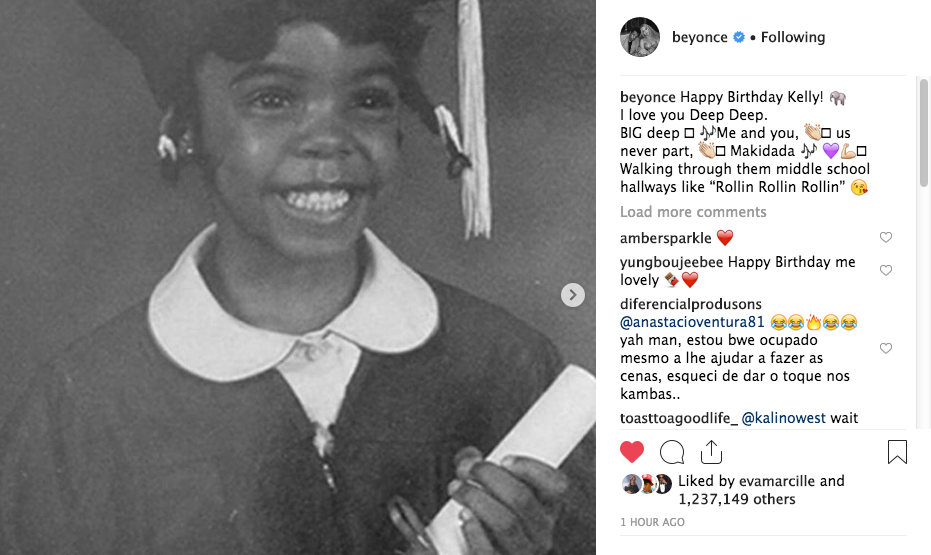
Task: Show the 1,237,149 others likes list
Action: tap(736, 499)
